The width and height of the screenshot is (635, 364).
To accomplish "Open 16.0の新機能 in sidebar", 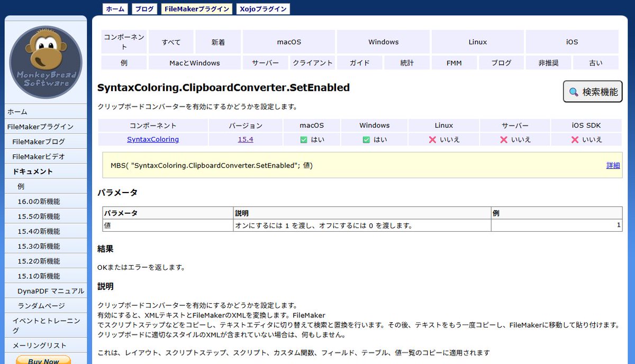I will (x=46, y=202).
